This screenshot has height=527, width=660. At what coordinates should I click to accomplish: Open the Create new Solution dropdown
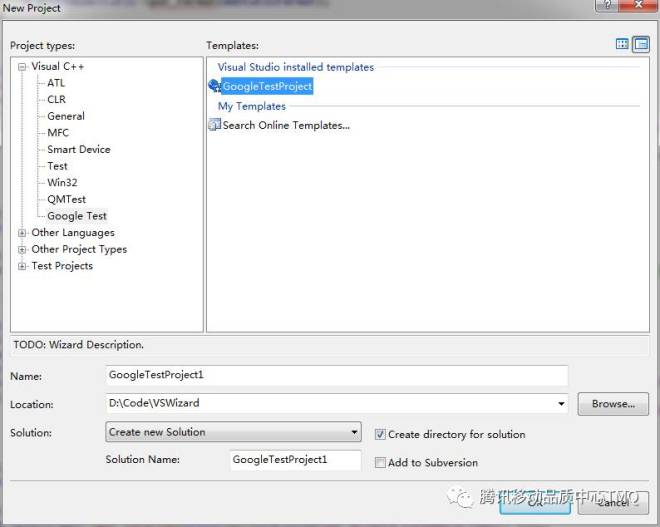tap(233, 432)
